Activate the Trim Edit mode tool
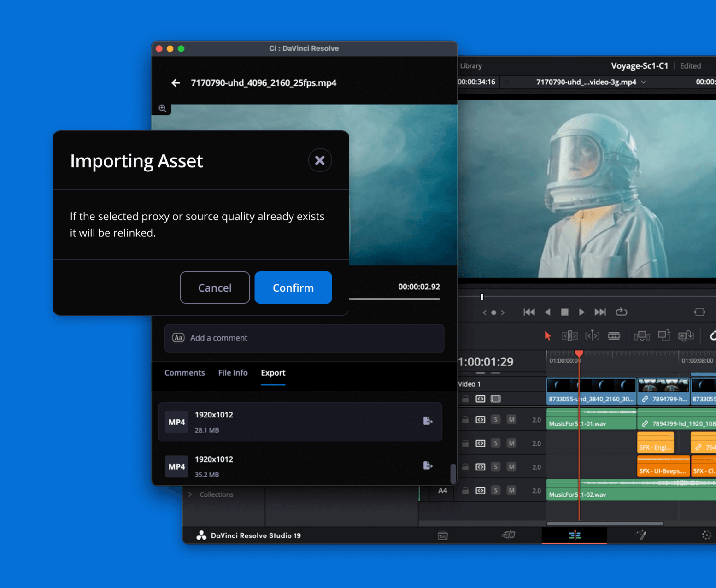This screenshot has width=716, height=588. coord(569,336)
